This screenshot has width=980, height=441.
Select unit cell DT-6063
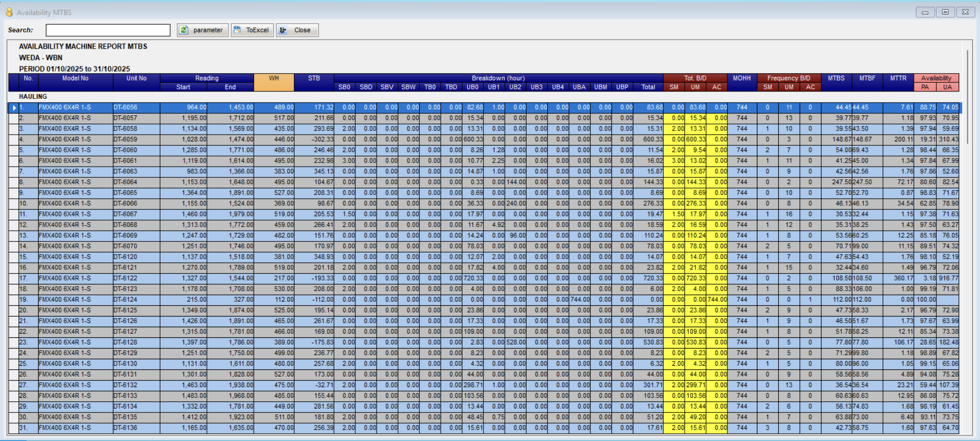[136, 171]
